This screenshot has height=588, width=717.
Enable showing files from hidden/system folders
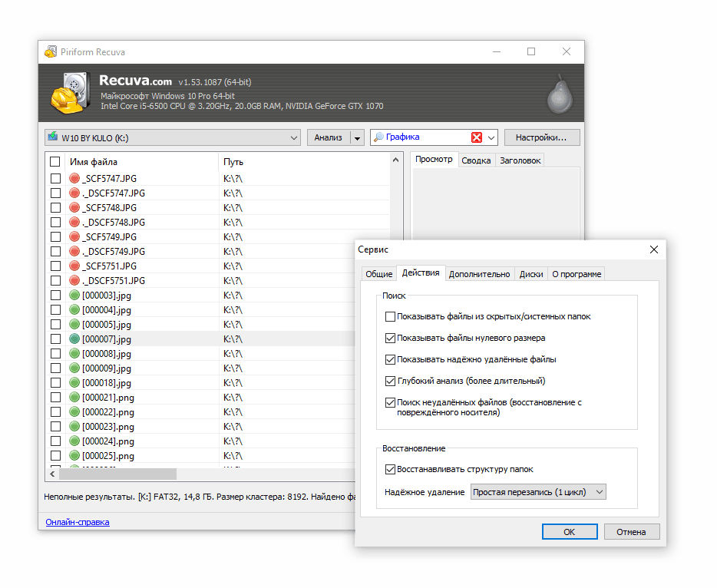pyautogui.click(x=390, y=316)
